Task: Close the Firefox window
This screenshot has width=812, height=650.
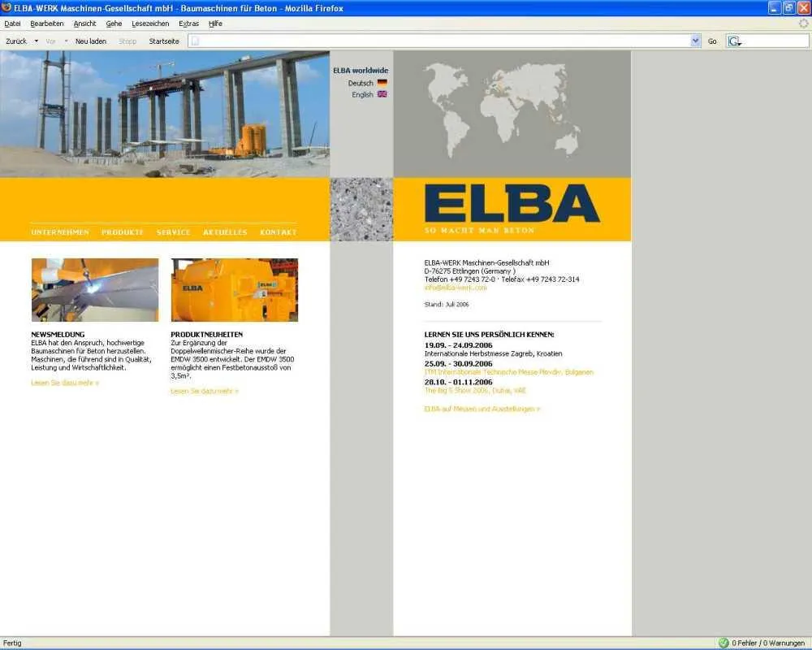Action: 803,8
